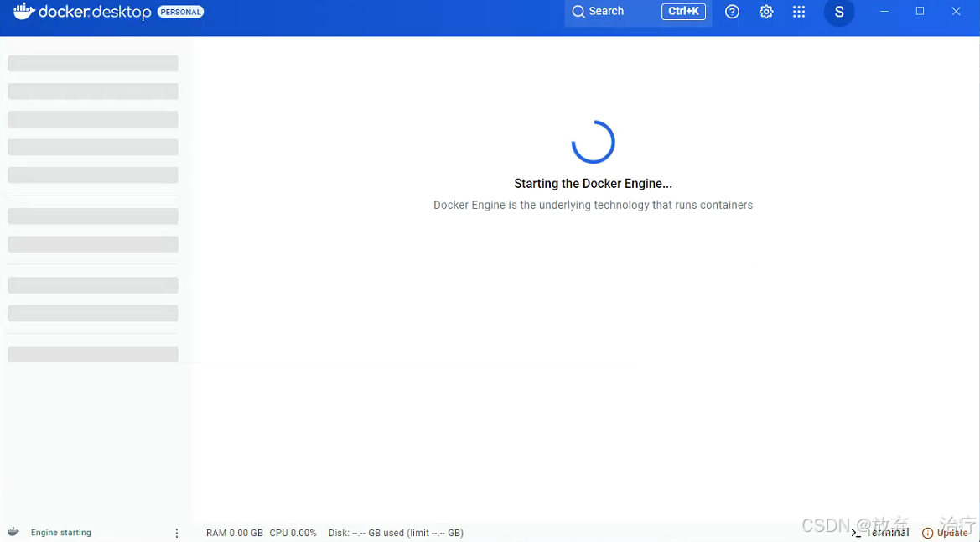Image resolution: width=980 pixels, height=542 pixels.
Task: Open the apps grid menu icon
Action: 799,12
